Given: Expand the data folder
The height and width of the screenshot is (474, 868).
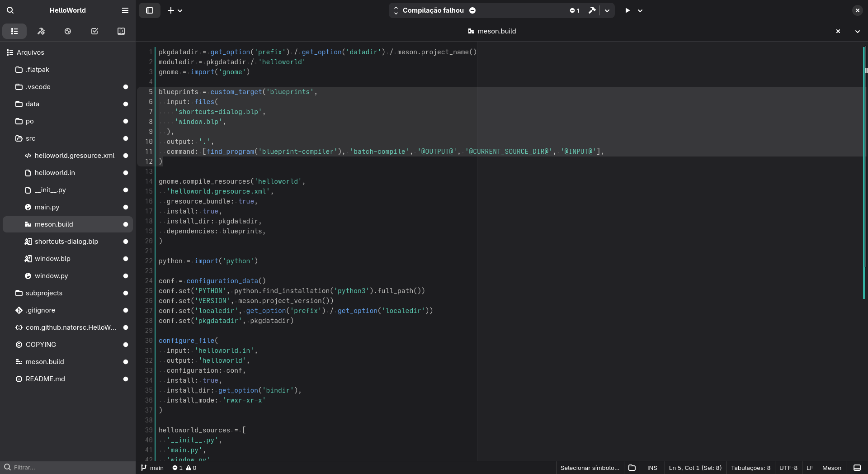Looking at the screenshot, I should pyautogui.click(x=68, y=104).
